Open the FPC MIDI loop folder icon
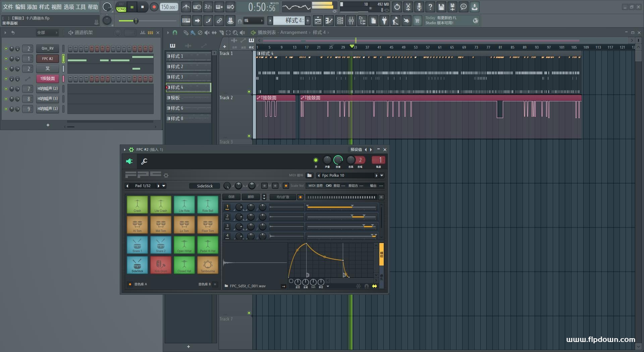 310,175
